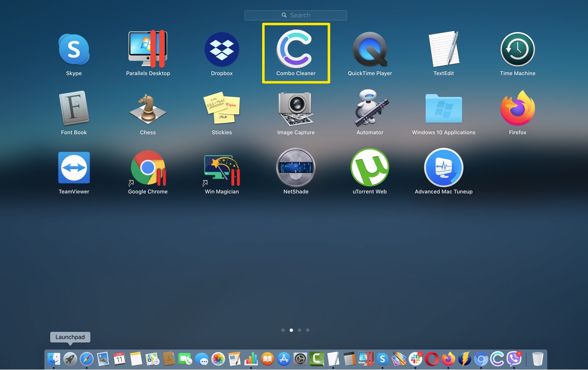The height and width of the screenshot is (370, 588).
Task: Launch Time Machine
Action: click(x=517, y=50)
